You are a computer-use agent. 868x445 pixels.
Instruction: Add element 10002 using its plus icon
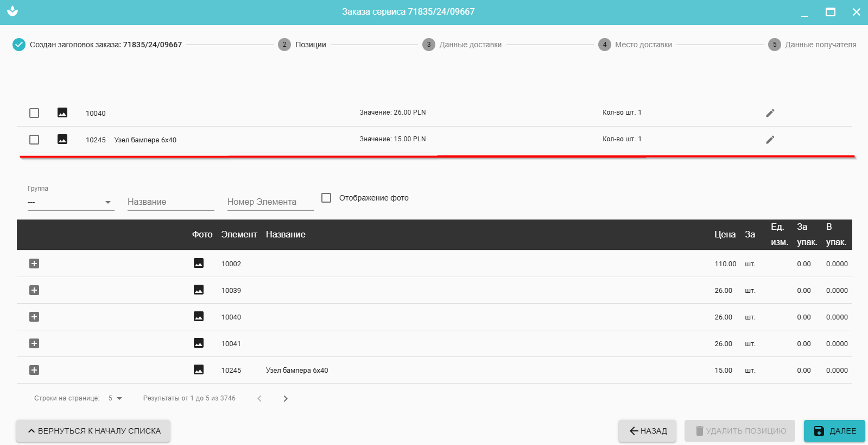click(x=34, y=264)
